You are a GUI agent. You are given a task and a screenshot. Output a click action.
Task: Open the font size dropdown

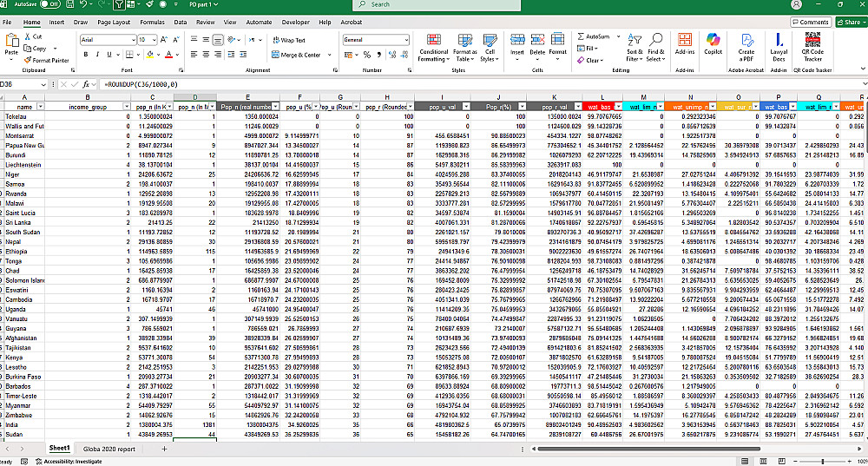click(x=154, y=40)
